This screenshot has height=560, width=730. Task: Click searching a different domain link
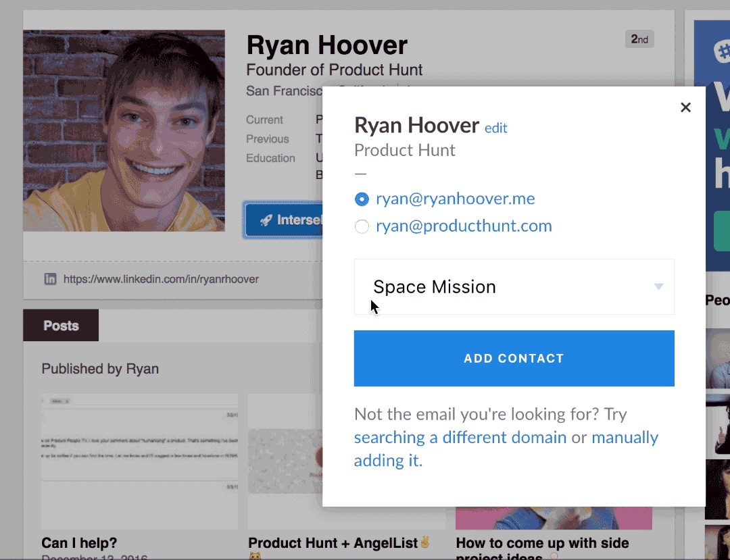pos(460,437)
